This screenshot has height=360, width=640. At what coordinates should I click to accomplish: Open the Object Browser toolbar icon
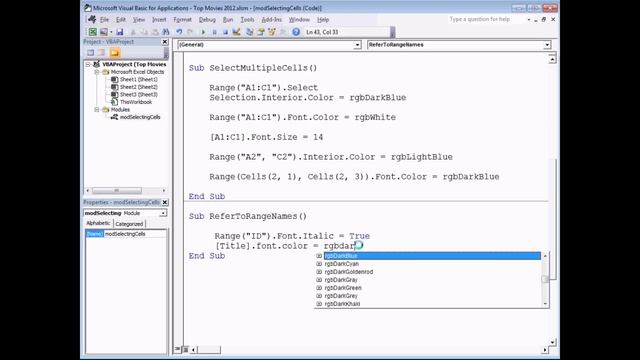point(271,32)
